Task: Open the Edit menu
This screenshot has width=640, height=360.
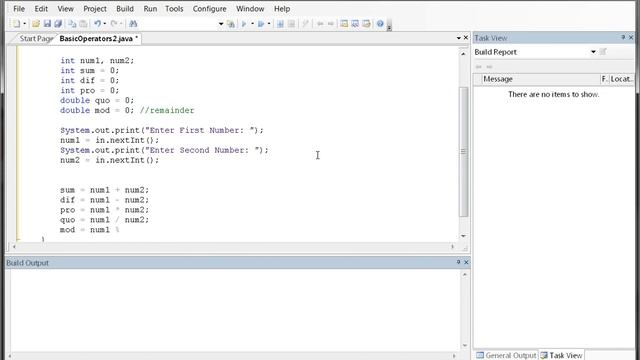Action: tap(41, 9)
